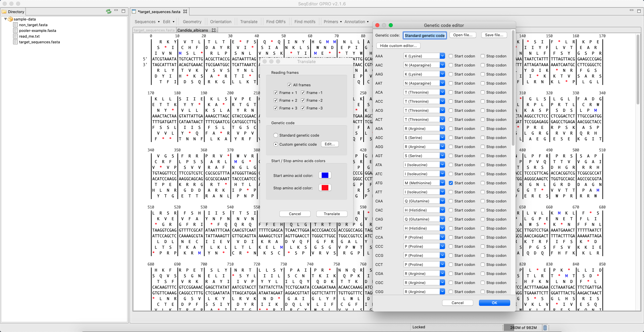The height and width of the screenshot is (332, 644).
Task: Collapse the sample-data tree node
Action: pyautogui.click(x=5, y=19)
